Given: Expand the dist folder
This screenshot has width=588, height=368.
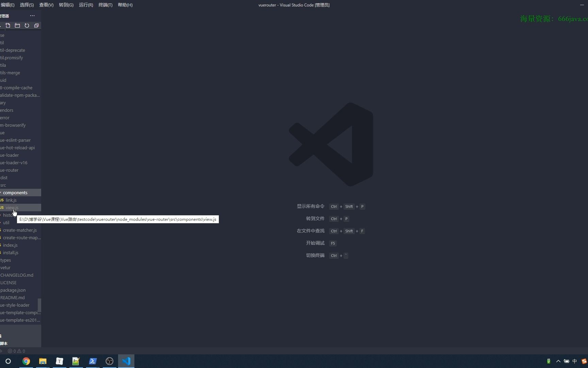Looking at the screenshot, I should click(x=20, y=178).
